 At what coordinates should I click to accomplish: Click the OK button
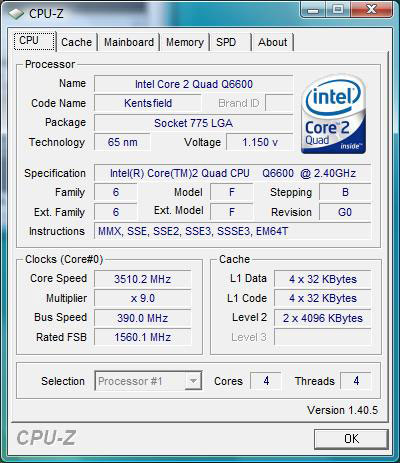[351, 439]
